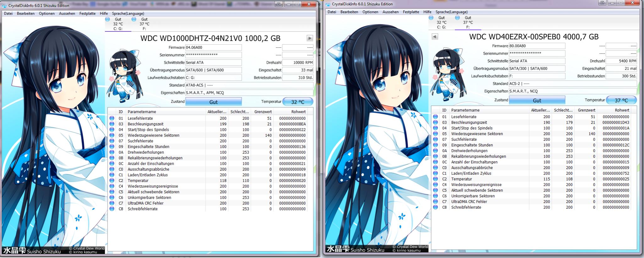The width and height of the screenshot is (644, 258).
Task: Click Gut status button in left window
Action: (x=213, y=102)
